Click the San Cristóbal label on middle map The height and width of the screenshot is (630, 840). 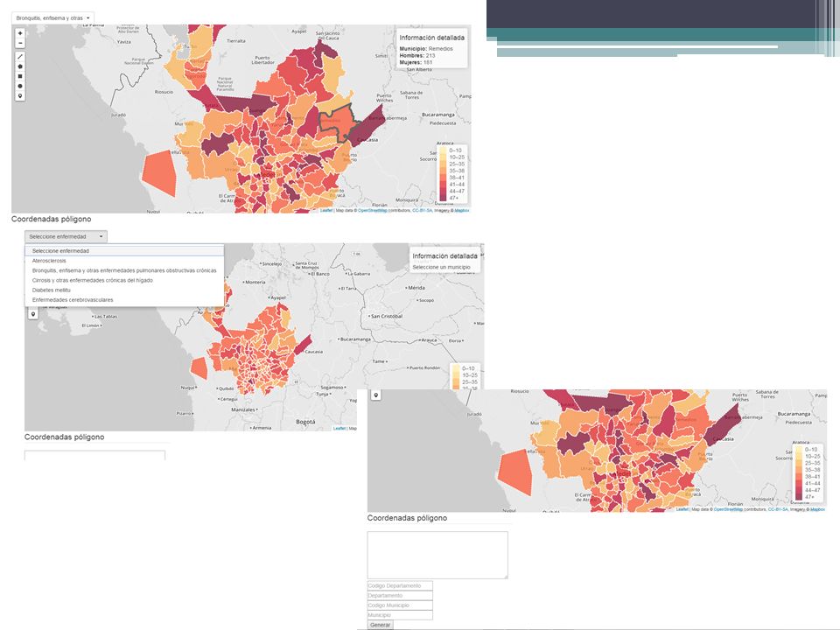pos(386,316)
